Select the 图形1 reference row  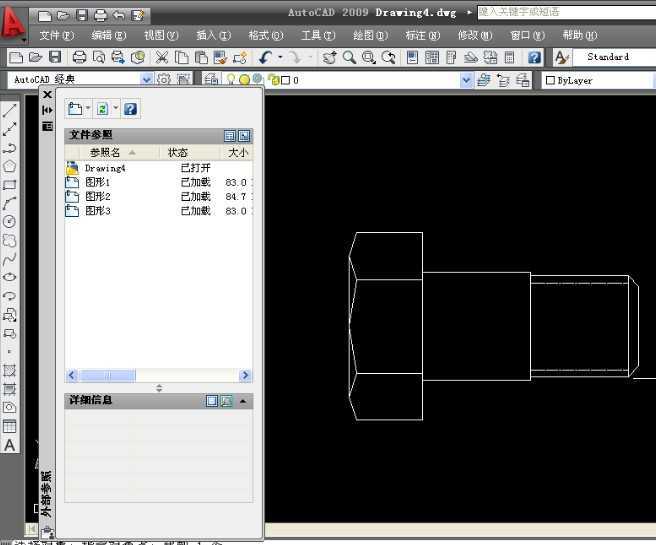click(159, 182)
